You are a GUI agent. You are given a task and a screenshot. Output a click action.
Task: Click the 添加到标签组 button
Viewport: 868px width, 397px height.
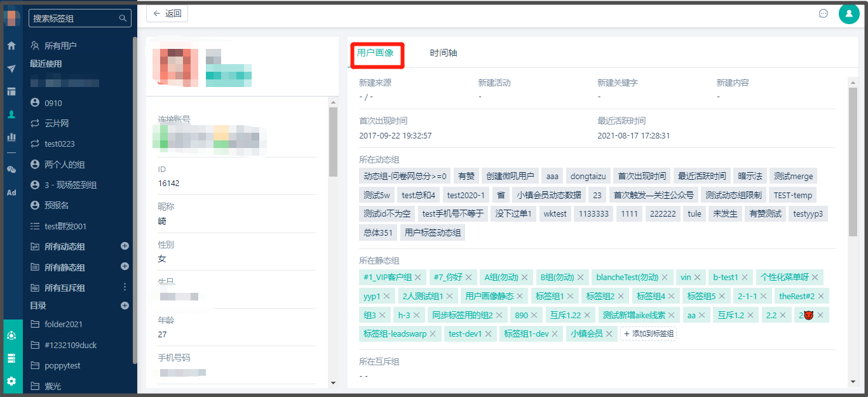(648, 333)
